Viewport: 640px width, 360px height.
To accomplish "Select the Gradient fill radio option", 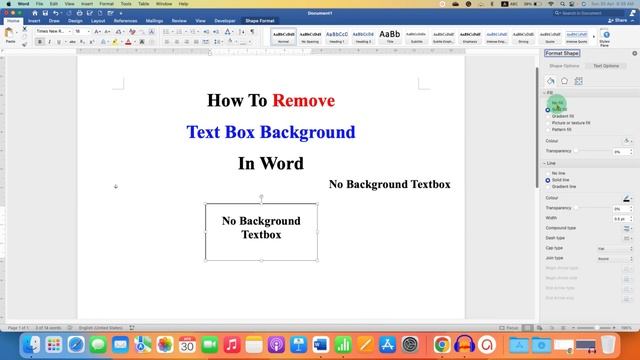I will [x=560, y=116].
